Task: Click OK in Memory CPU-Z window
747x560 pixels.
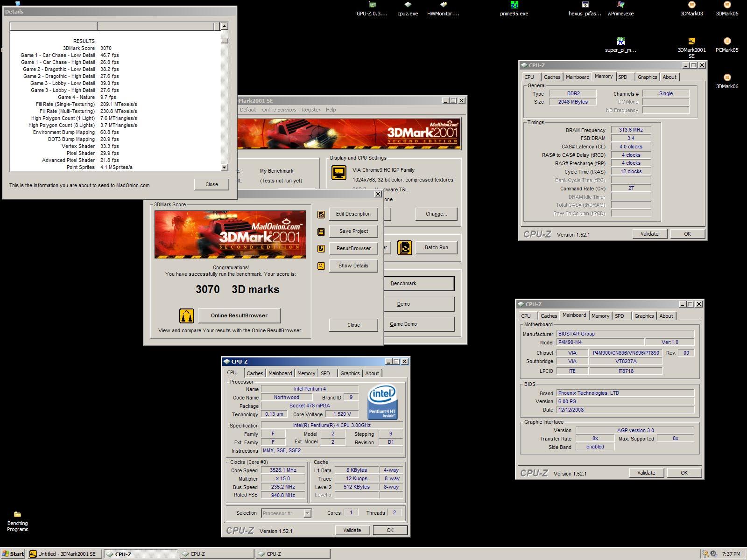Action: (687, 234)
